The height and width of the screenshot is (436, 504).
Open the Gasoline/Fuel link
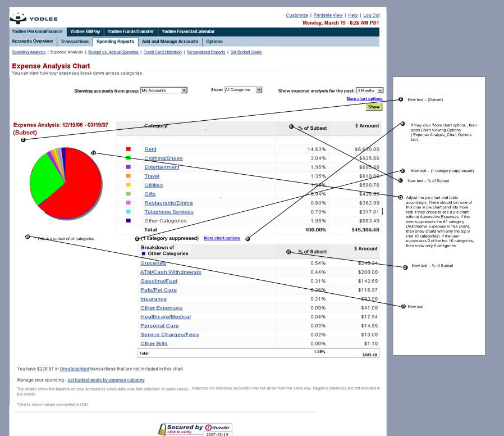pos(159,281)
